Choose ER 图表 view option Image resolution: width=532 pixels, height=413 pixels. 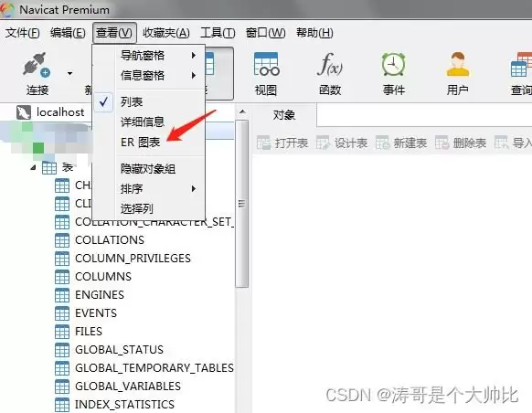(x=149, y=142)
